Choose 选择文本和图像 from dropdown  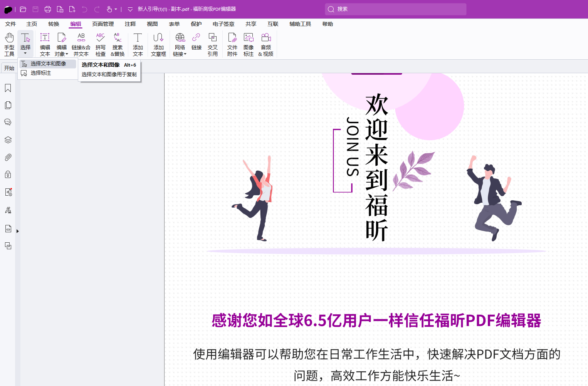coord(48,64)
